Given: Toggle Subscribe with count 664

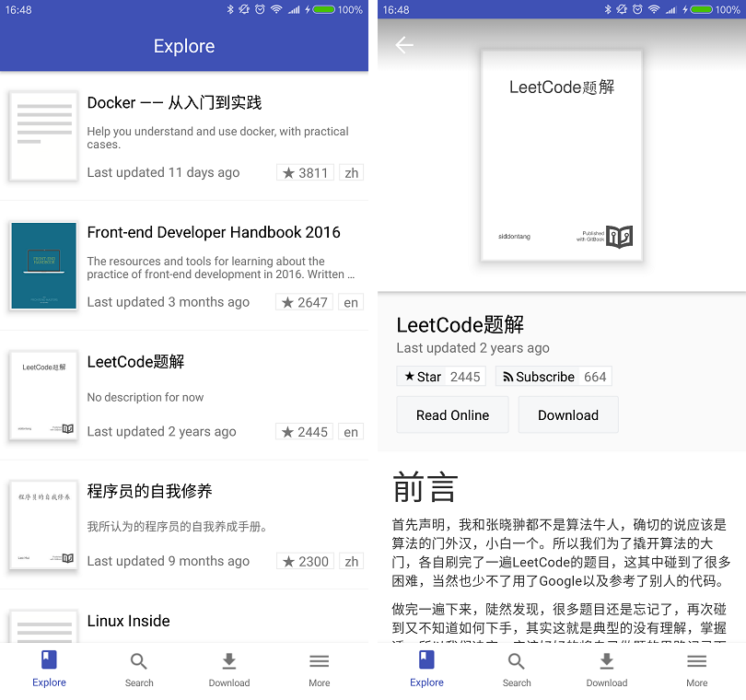Looking at the screenshot, I should [x=554, y=376].
